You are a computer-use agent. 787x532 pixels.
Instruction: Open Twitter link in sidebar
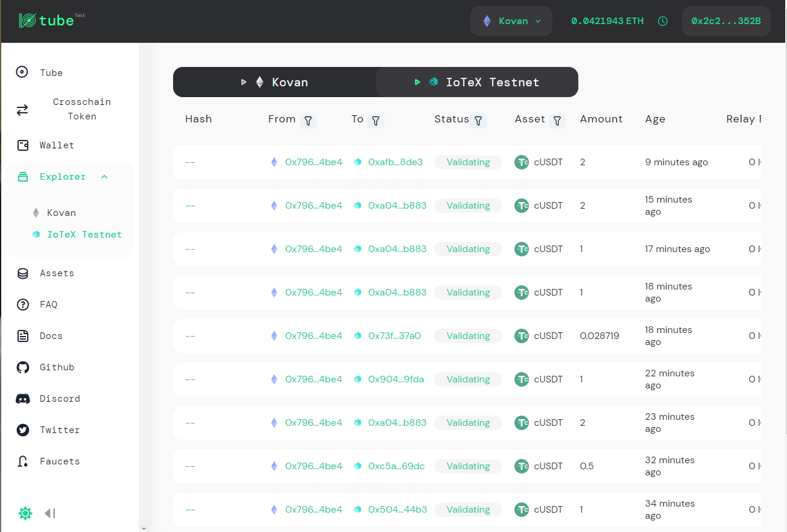(60, 430)
